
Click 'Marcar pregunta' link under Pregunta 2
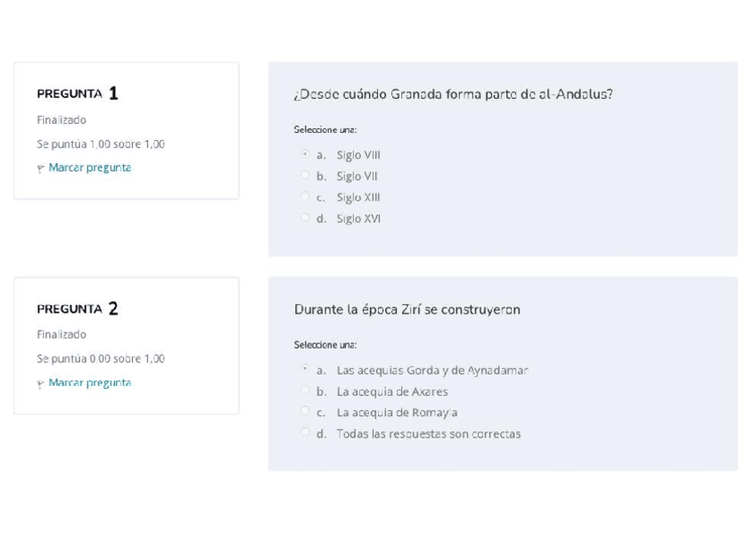point(89,382)
